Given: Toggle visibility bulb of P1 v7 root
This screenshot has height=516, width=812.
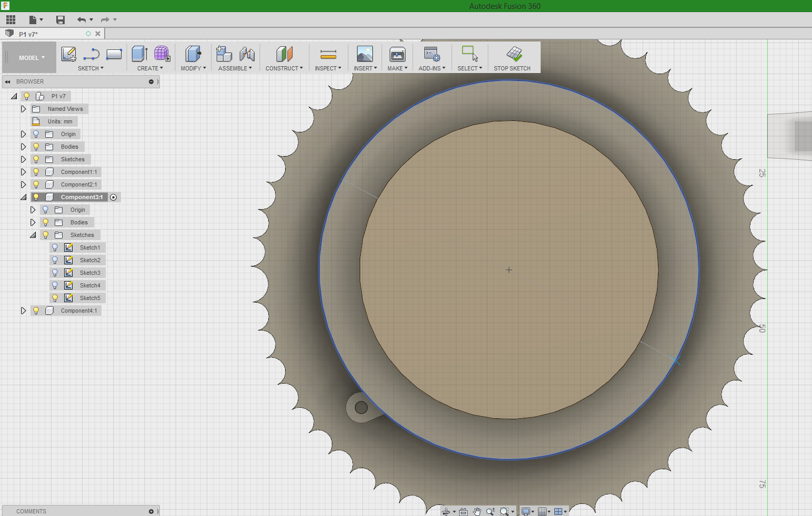Looking at the screenshot, I should [26, 96].
